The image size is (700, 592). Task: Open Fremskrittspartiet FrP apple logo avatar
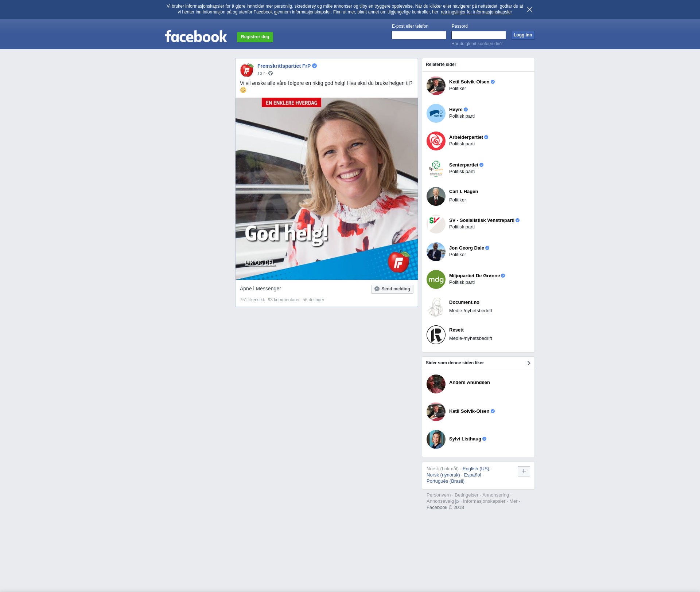[247, 70]
